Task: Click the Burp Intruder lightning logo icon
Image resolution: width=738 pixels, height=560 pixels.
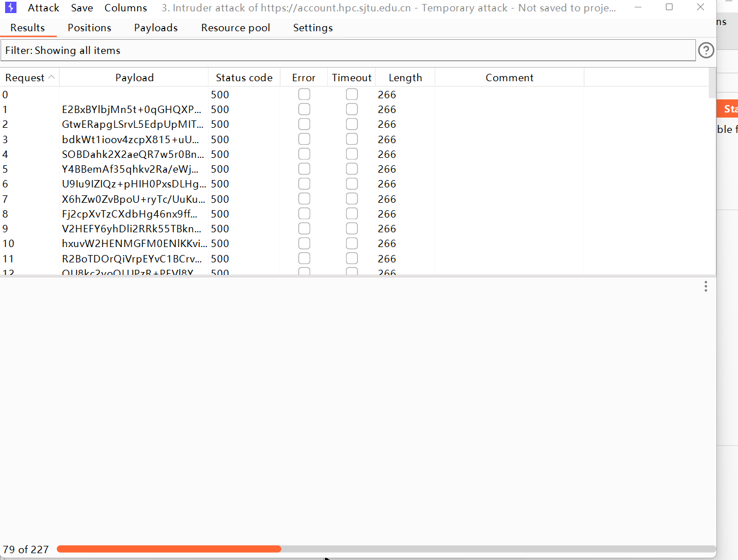Action: coord(11,7)
